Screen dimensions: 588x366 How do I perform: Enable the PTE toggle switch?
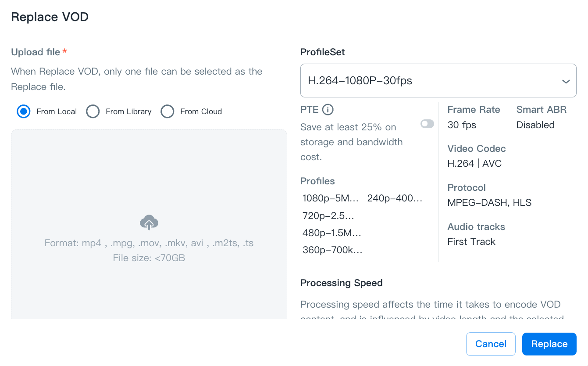point(427,124)
